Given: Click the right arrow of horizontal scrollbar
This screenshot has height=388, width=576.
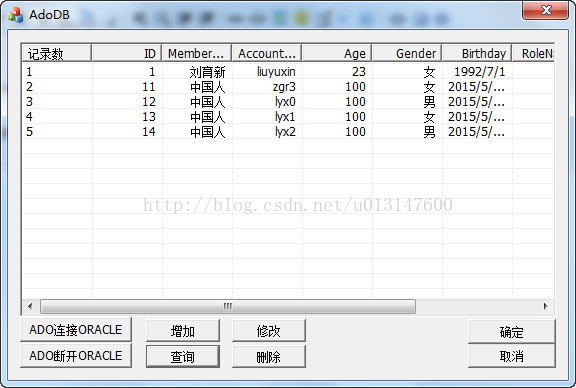Looking at the screenshot, I should [x=546, y=306].
